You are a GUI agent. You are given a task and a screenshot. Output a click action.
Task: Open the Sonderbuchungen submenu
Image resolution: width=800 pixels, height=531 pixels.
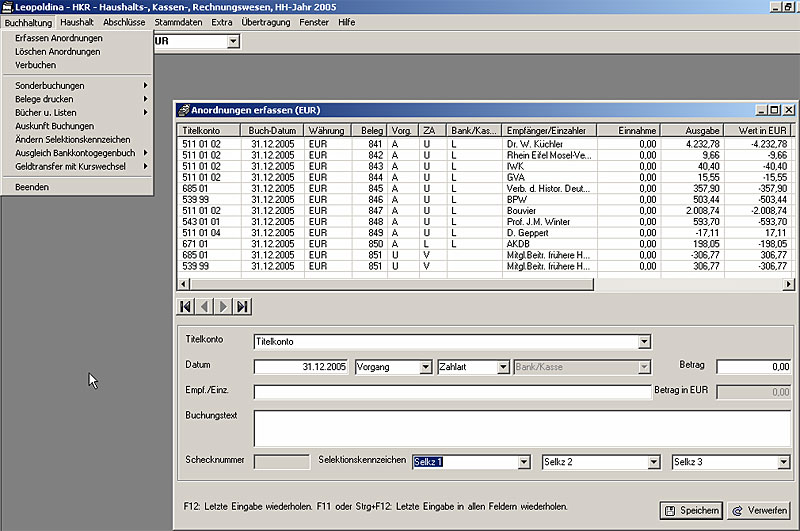50,85
